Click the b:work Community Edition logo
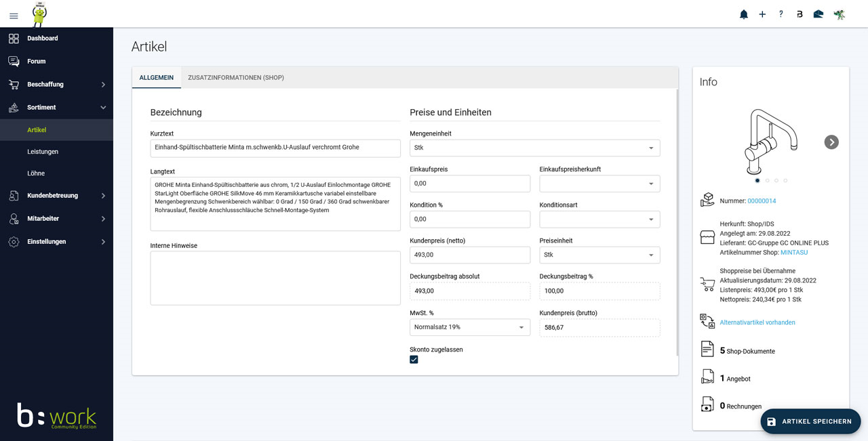 pyautogui.click(x=57, y=416)
